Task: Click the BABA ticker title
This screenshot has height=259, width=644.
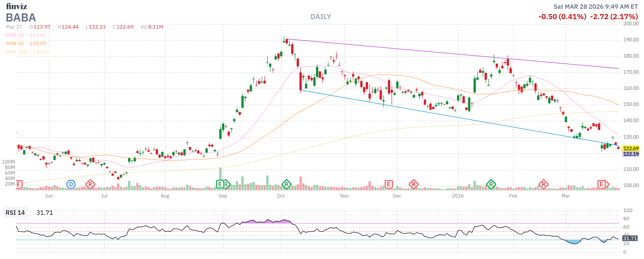Action: point(21,18)
